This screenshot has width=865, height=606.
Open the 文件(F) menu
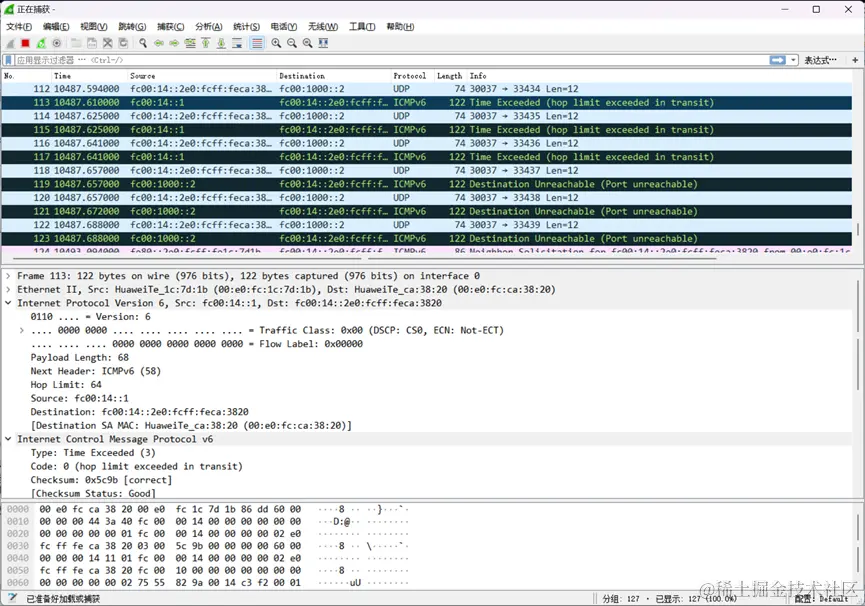click(x=19, y=26)
